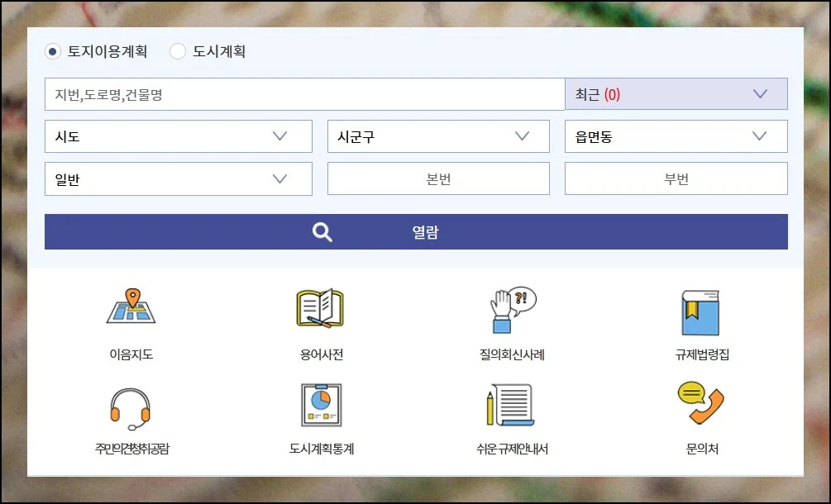
Task: Click the 지번,도로명,건물명 search field
Action: pos(304,94)
